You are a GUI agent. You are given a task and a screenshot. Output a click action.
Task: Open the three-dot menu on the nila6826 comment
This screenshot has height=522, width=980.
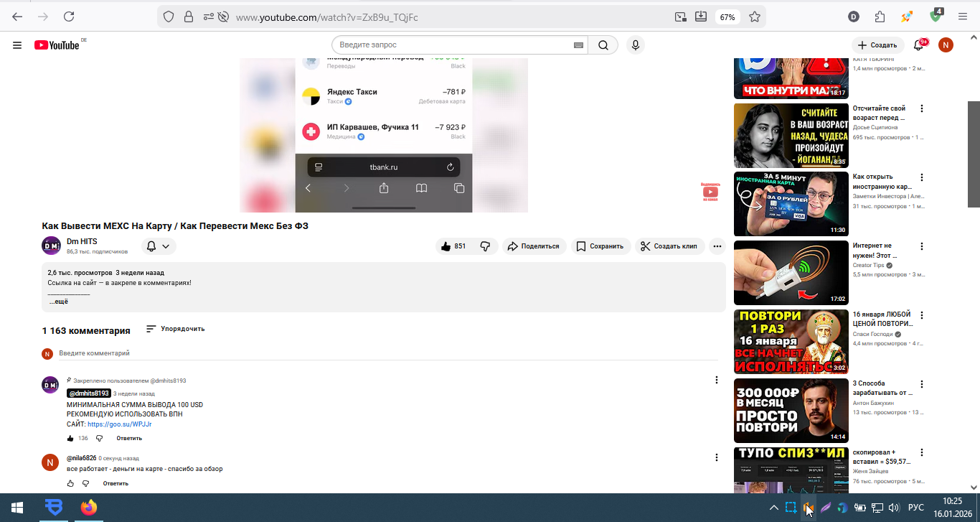[716, 457]
